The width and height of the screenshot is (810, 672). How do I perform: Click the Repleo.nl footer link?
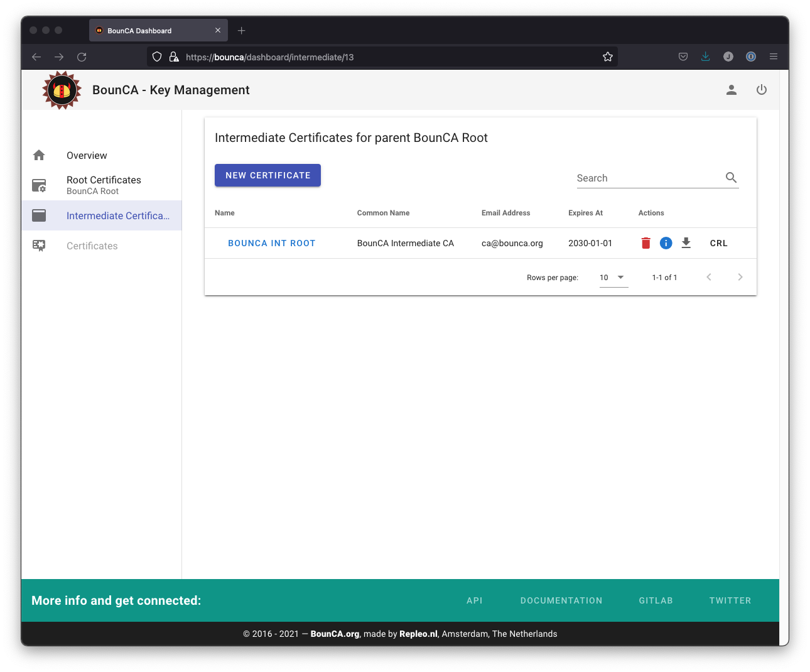click(x=418, y=634)
